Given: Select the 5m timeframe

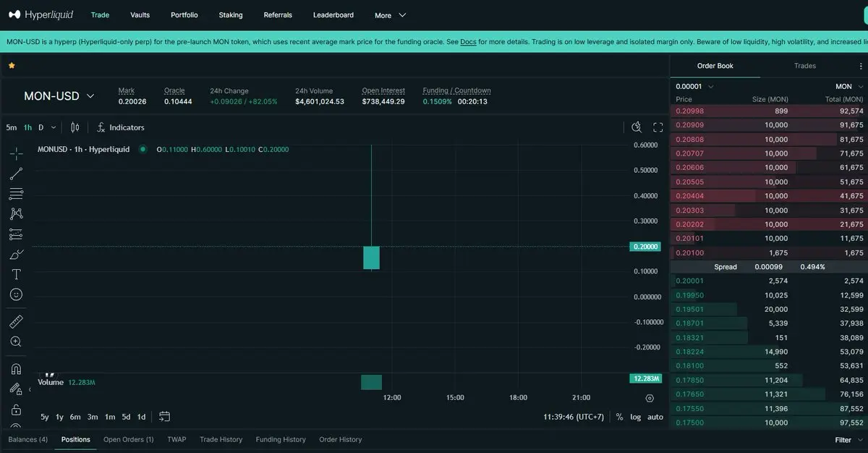Looking at the screenshot, I should tap(12, 127).
